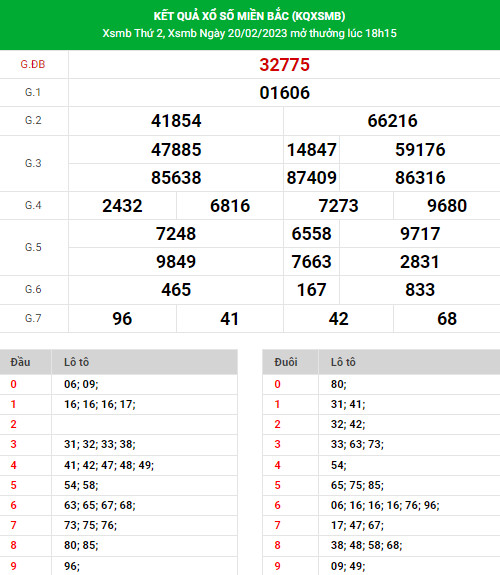The height and width of the screenshot is (575, 500).
Task: Click the G.2 result 66216
Action: click(392, 121)
